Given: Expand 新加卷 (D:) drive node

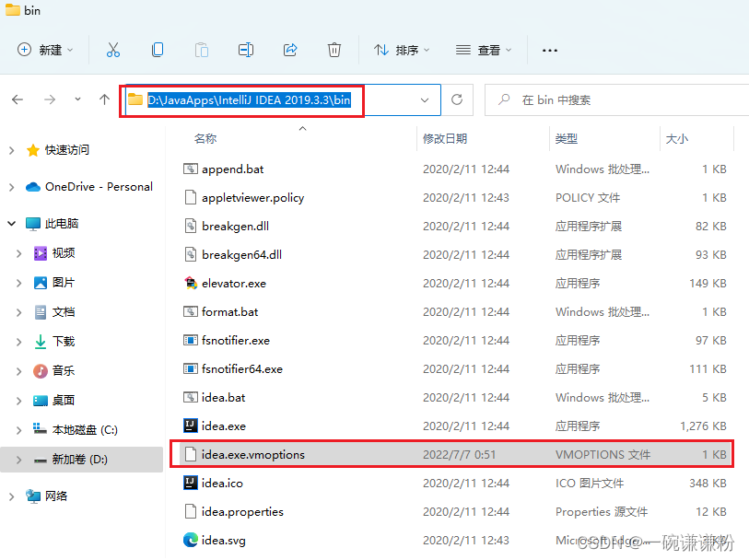Looking at the screenshot, I should tap(19, 460).
